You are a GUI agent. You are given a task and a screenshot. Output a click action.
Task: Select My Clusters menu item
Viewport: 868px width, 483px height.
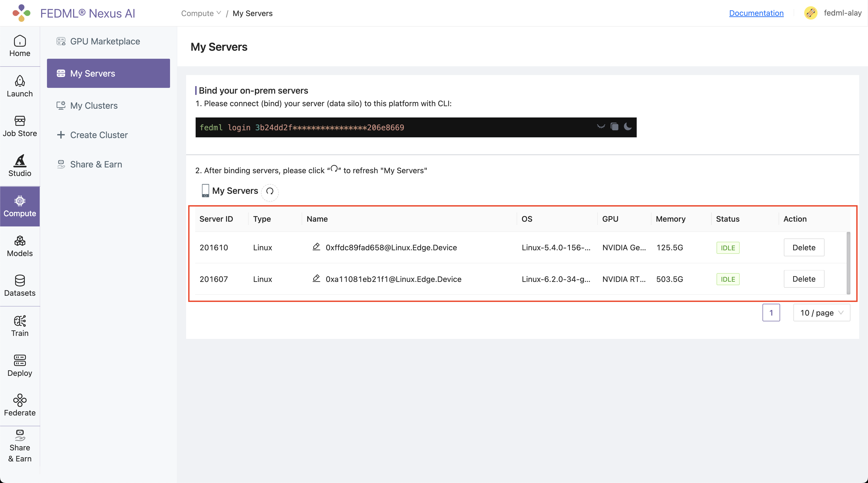point(93,105)
